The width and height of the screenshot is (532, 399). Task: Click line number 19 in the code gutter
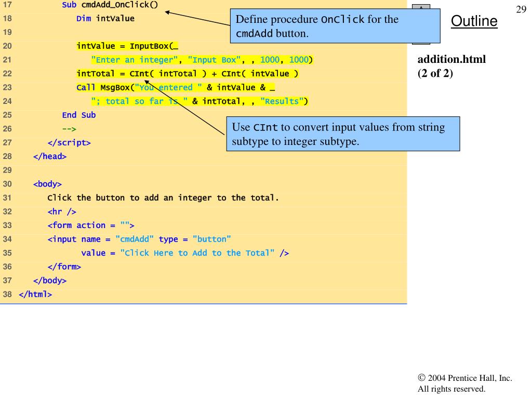coord(7,32)
